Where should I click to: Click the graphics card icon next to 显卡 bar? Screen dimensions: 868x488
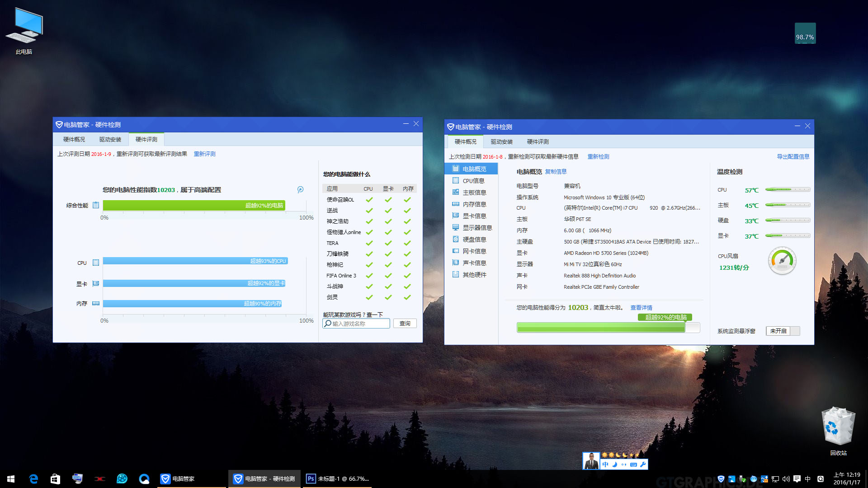click(96, 284)
